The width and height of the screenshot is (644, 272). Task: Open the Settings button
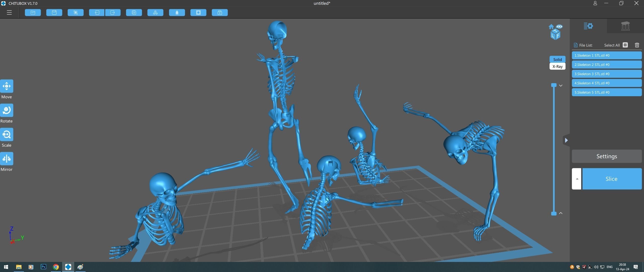pyautogui.click(x=607, y=156)
